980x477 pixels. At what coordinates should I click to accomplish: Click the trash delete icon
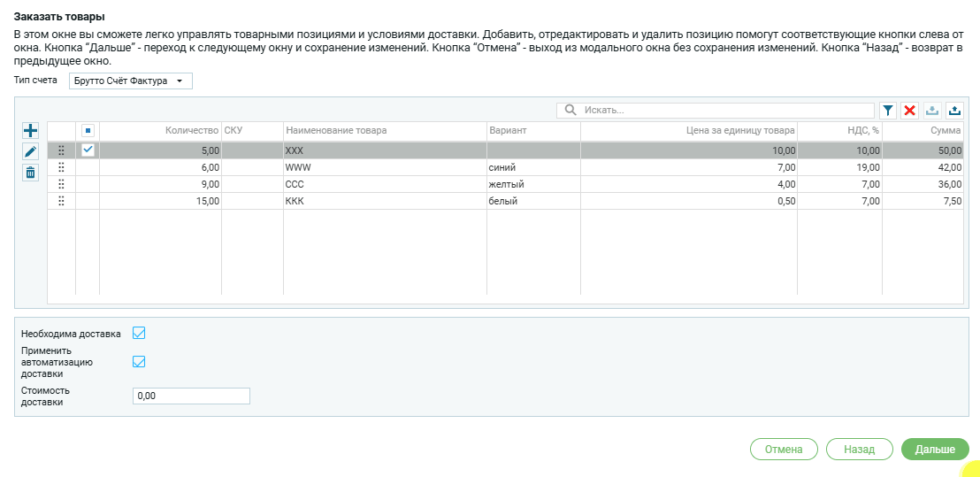[x=30, y=173]
